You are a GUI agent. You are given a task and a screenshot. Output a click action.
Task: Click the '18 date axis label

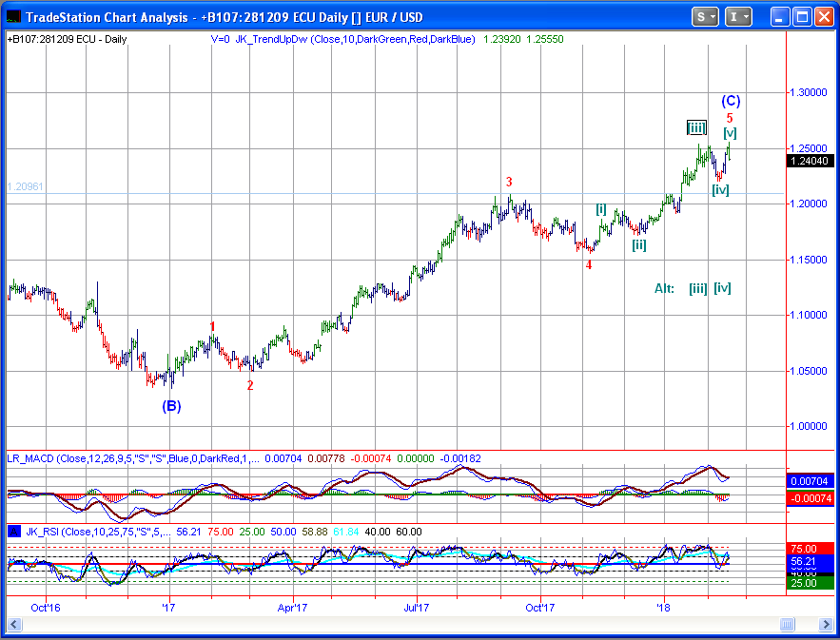pos(664,608)
